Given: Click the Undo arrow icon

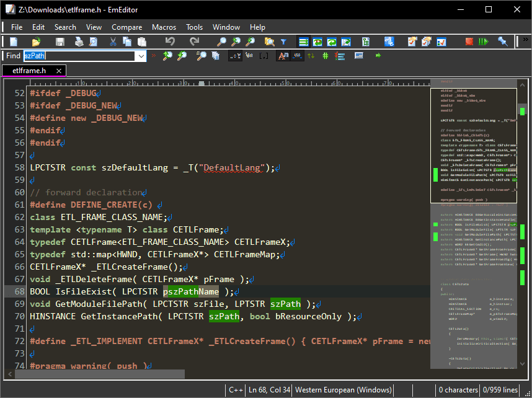Looking at the screenshot, I should (x=170, y=42).
